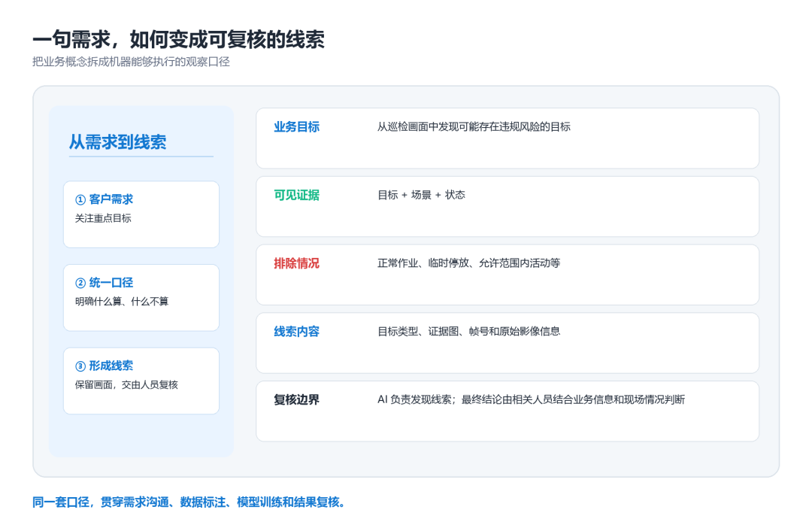Click the description starting "AI 负责发现线索"
The image size is (812, 528).
point(532,399)
